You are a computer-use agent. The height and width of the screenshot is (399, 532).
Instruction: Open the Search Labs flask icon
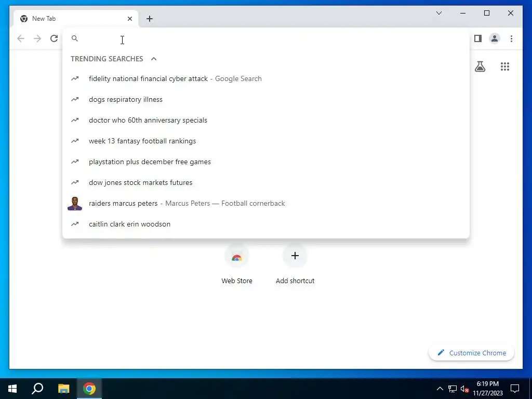[480, 66]
